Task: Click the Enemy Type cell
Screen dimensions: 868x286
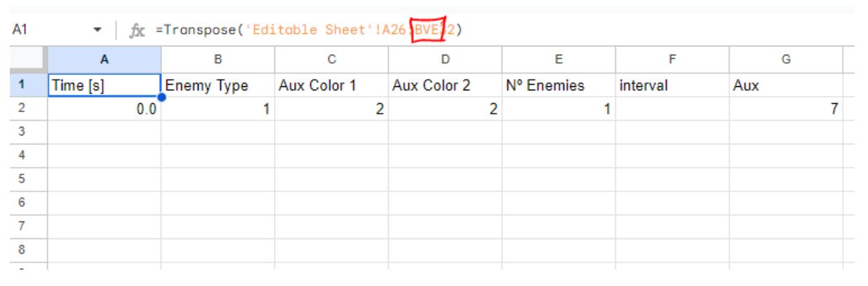Action: (218, 86)
